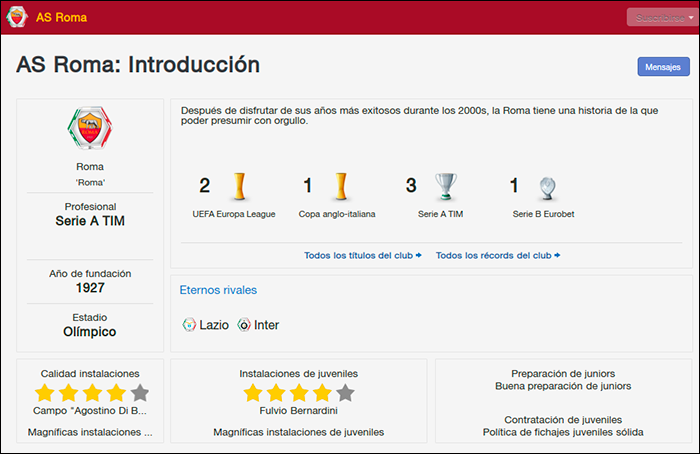Click grey fifth star under Instalaciones de juveniles

(345, 393)
